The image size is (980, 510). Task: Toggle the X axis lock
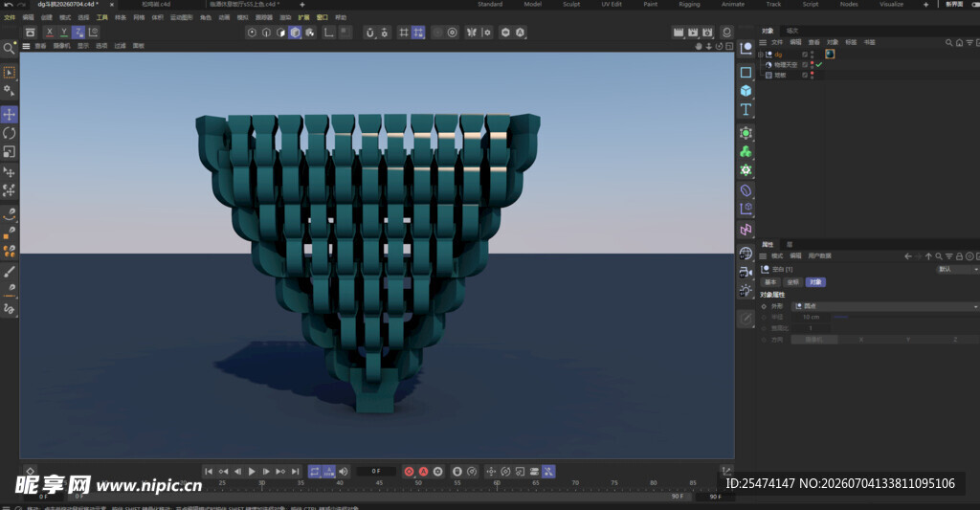[50, 32]
